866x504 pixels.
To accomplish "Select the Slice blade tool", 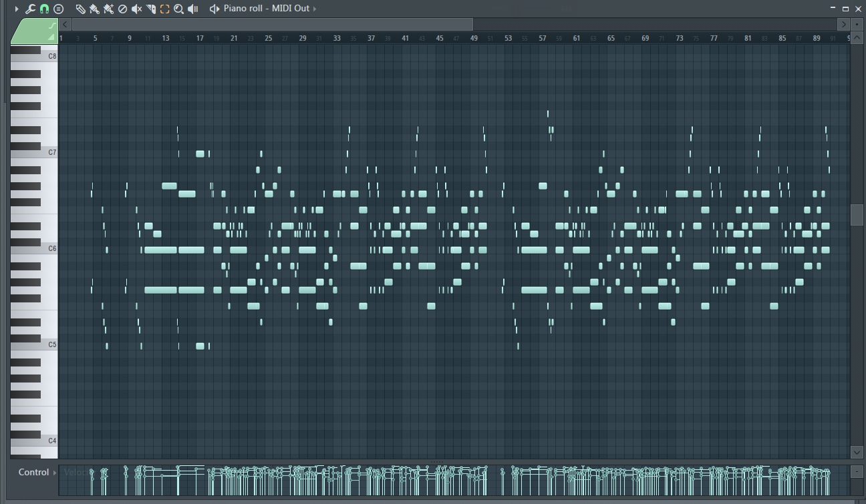I will pos(150,9).
